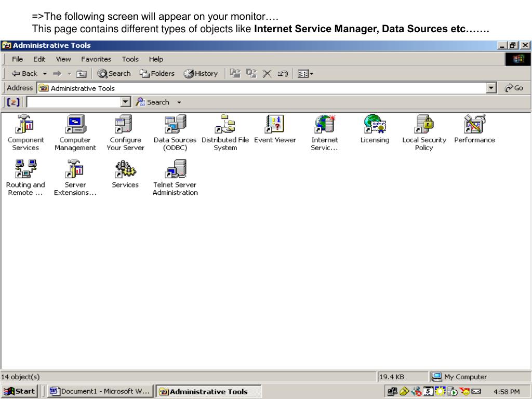The image size is (532, 399).
Task: Click the Delete X toolbar icon
Action: coord(267,74)
